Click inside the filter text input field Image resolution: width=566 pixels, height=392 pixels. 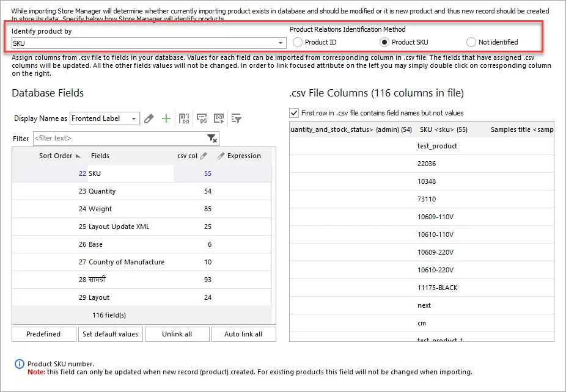119,139
